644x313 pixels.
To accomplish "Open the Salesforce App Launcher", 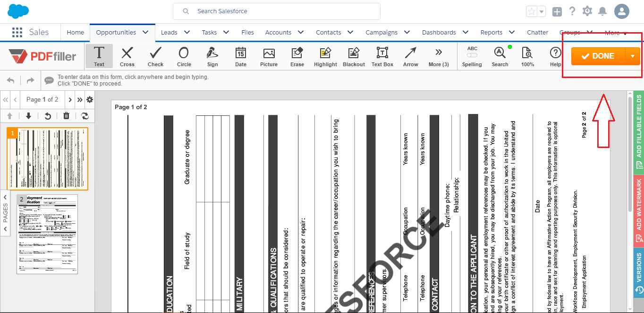I will click(17, 32).
